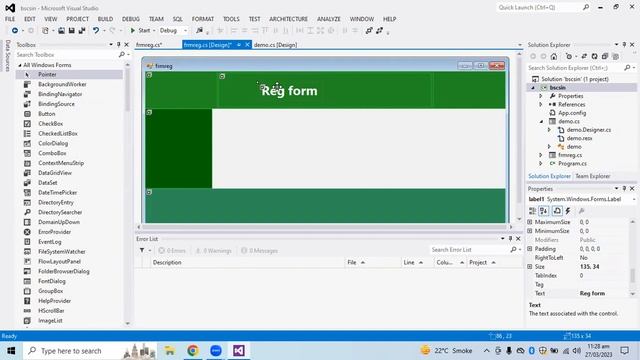Open the ARCHITECTURE menu
Viewport: 640px width, 360px height.
(x=289, y=19)
